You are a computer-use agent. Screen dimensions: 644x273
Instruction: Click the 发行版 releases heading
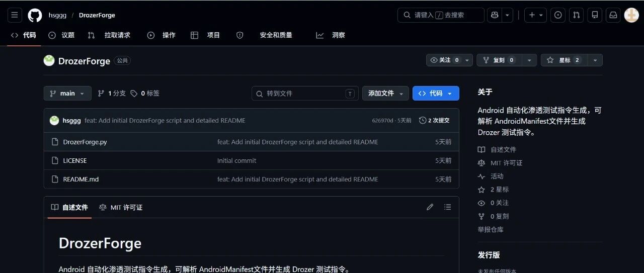489,255
